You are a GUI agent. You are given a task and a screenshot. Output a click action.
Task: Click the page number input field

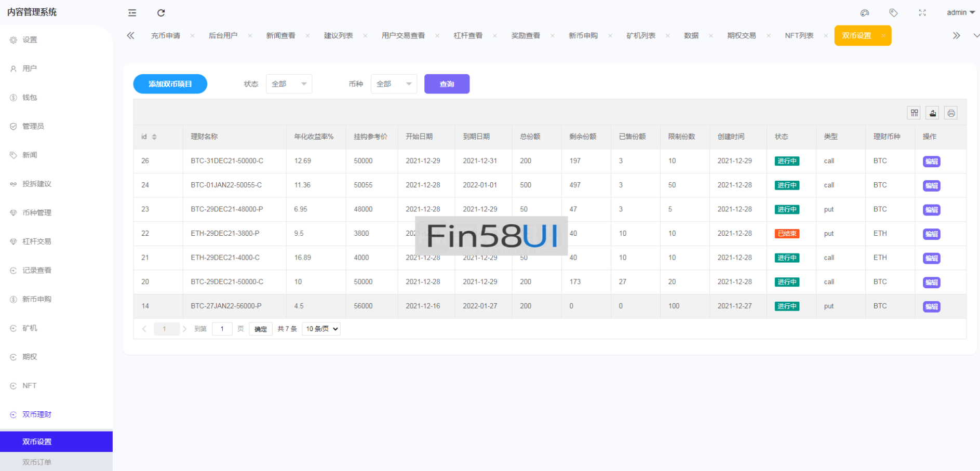[x=222, y=329]
